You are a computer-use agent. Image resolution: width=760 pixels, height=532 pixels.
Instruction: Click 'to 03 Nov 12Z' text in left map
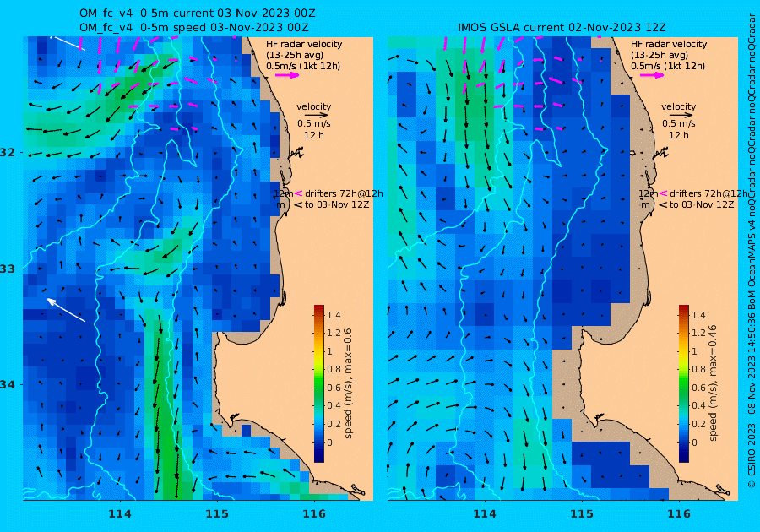337,205
